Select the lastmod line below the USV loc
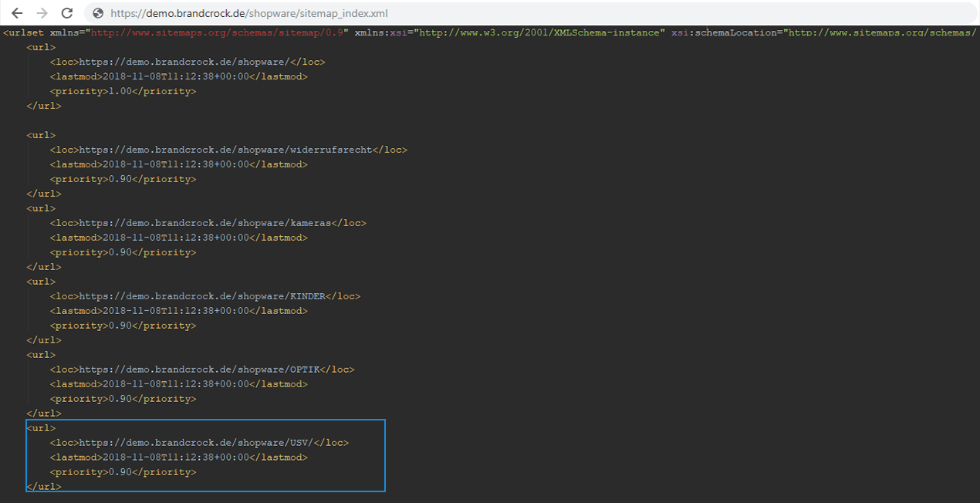 click(179, 457)
